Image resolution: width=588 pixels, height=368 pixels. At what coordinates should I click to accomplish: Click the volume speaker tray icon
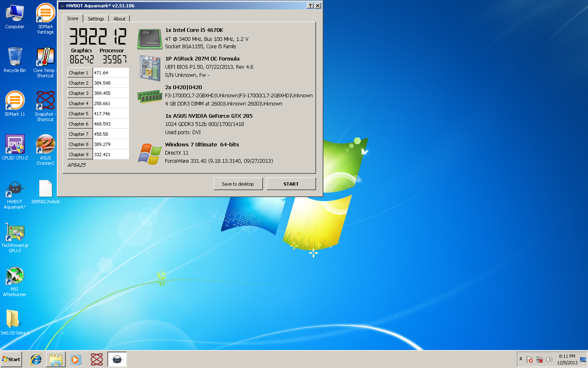tap(549, 360)
